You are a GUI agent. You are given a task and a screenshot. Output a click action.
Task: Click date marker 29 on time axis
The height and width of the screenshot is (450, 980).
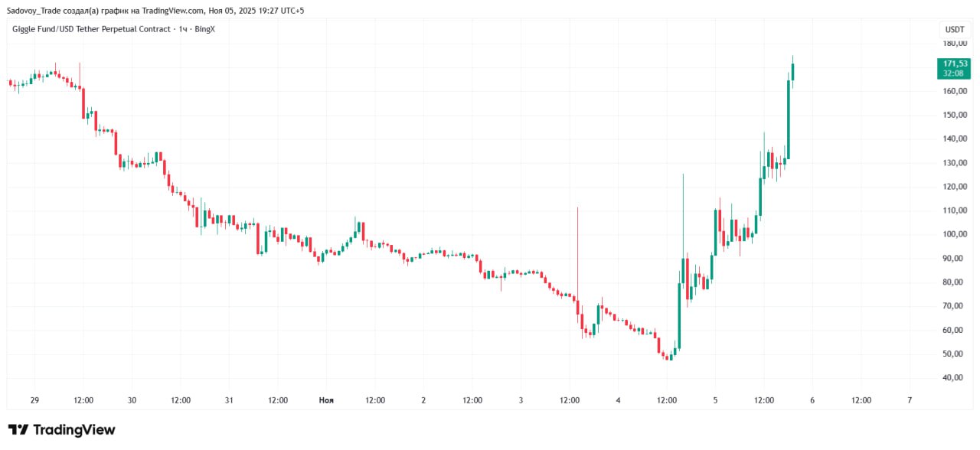(34, 400)
